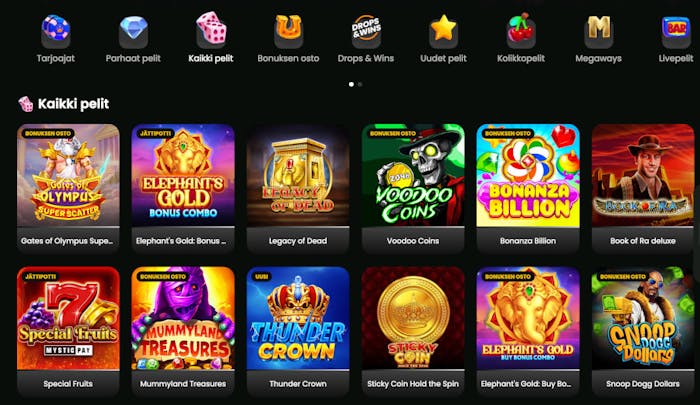Open the Bonuksen osto horseshoe icon
700x405 pixels.
tap(288, 31)
